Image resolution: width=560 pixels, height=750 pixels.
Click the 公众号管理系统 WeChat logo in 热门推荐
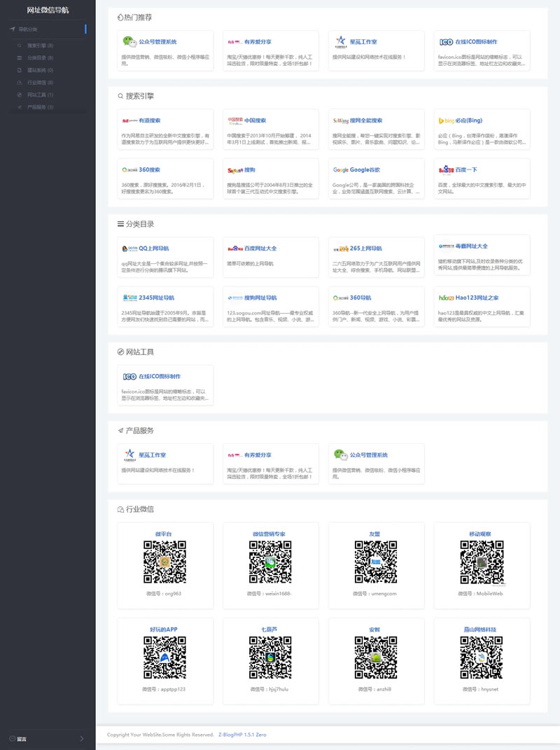129,41
